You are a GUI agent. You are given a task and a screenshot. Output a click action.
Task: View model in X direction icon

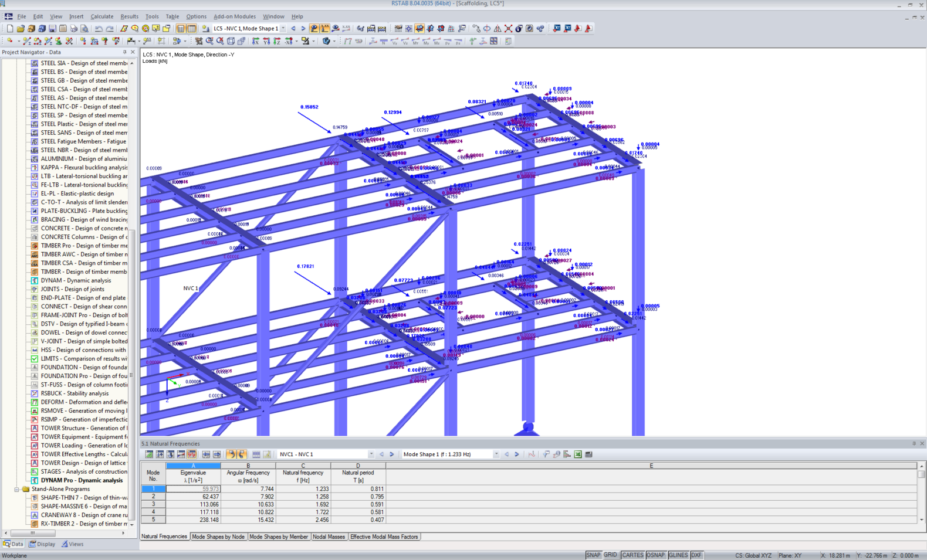tap(256, 41)
